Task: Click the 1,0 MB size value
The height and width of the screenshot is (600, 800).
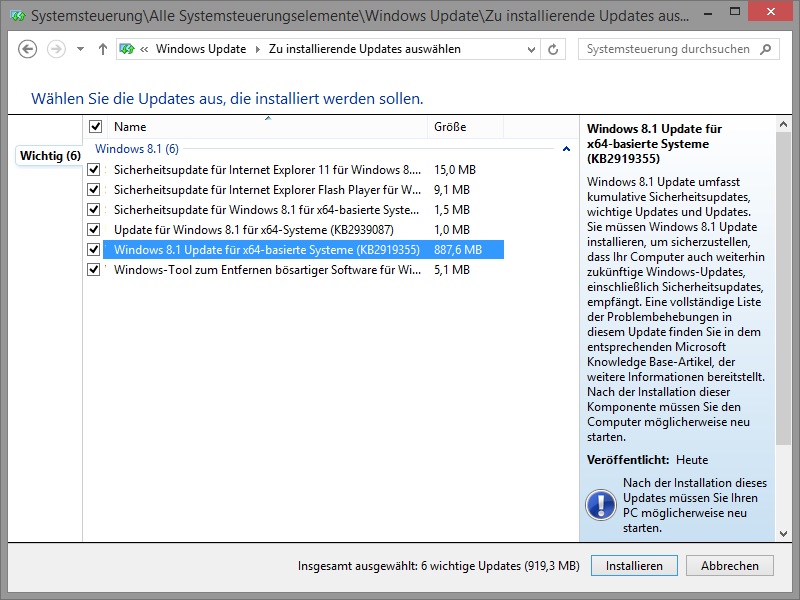Action: tap(452, 230)
